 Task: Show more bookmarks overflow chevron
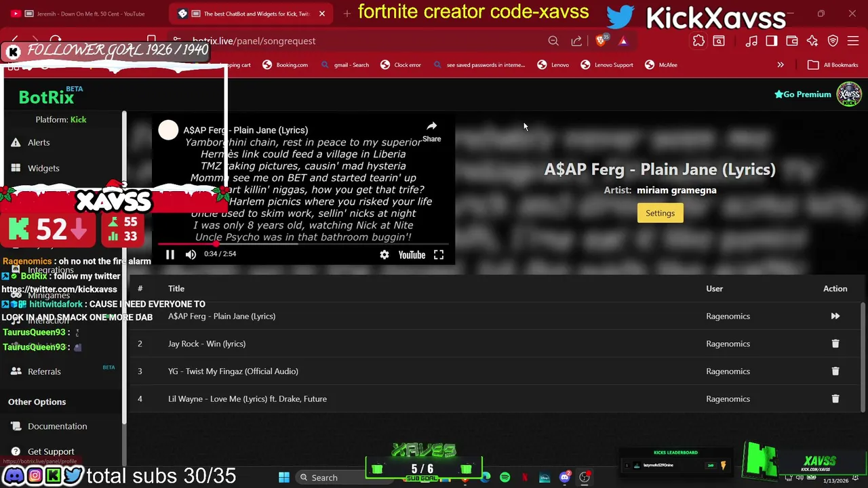tap(781, 65)
